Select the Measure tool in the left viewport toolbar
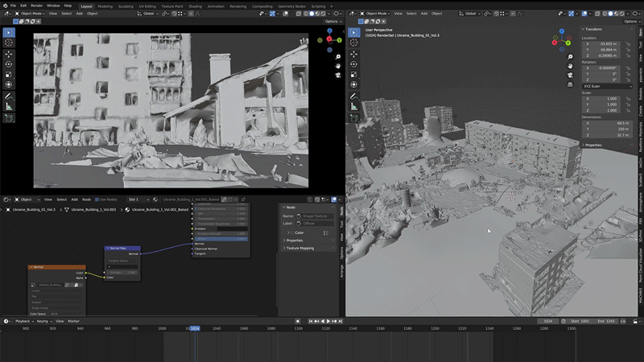The width and height of the screenshot is (644, 362). pos(9,107)
